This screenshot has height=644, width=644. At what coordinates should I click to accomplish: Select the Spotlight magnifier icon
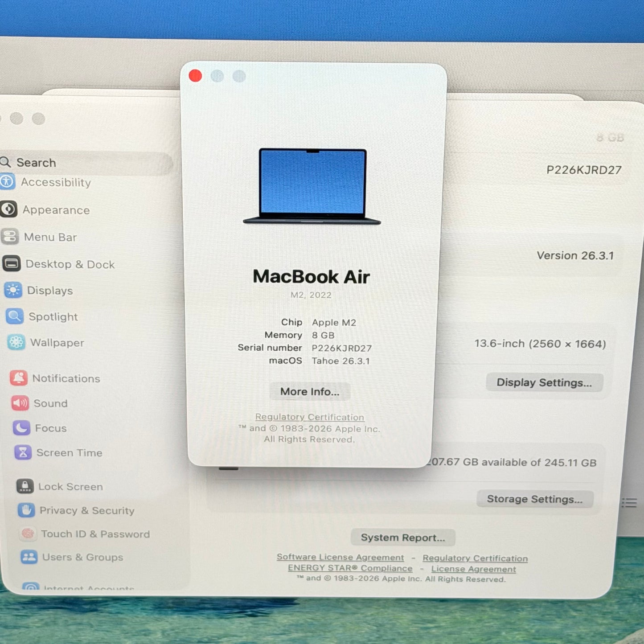point(15,316)
